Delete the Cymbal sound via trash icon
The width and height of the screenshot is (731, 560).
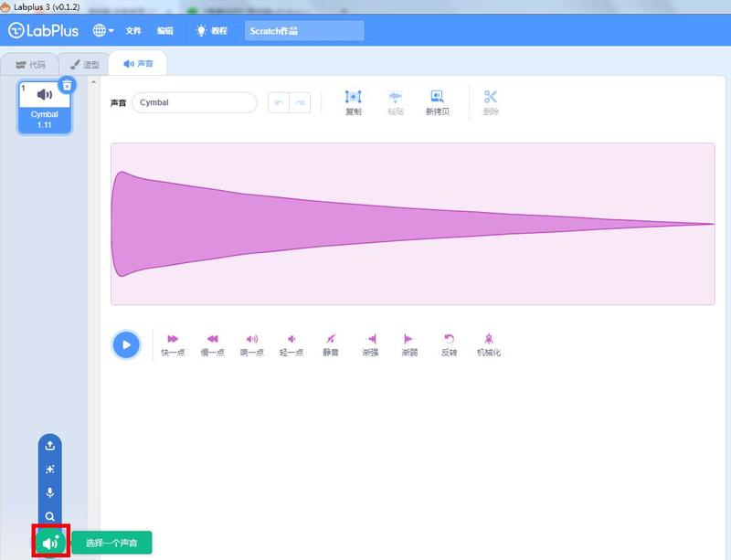(x=67, y=85)
